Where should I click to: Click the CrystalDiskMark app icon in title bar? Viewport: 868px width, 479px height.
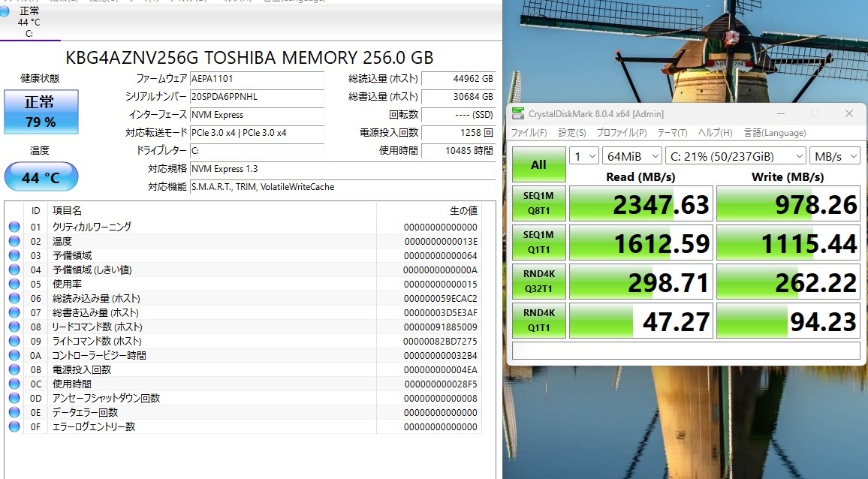click(518, 113)
